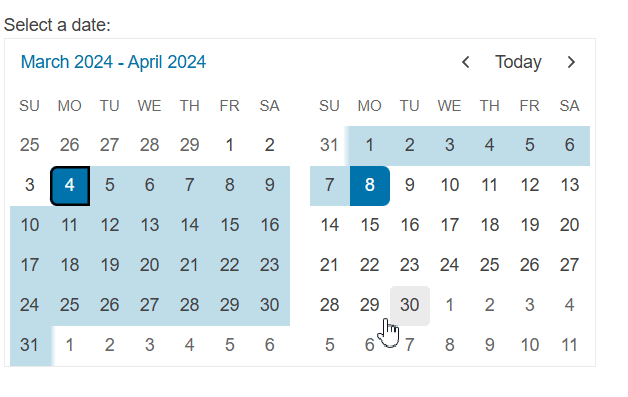Choose February 25 in the left calendar
The image size is (628, 397).
click(30, 146)
